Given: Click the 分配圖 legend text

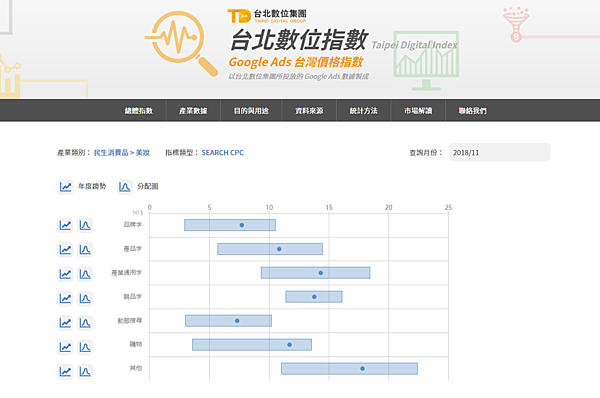Looking at the screenshot, I should click(x=148, y=186).
